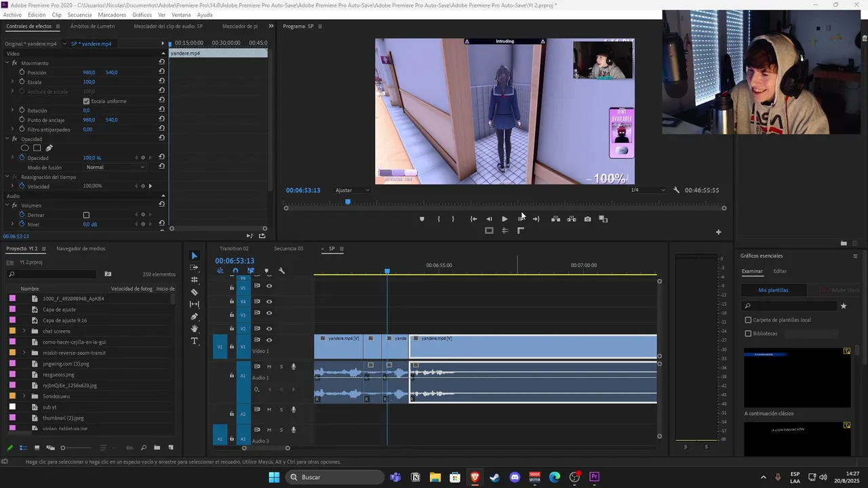Image resolution: width=868 pixels, height=488 pixels.
Task: Add a marker in Program monitor
Action: (x=422, y=219)
